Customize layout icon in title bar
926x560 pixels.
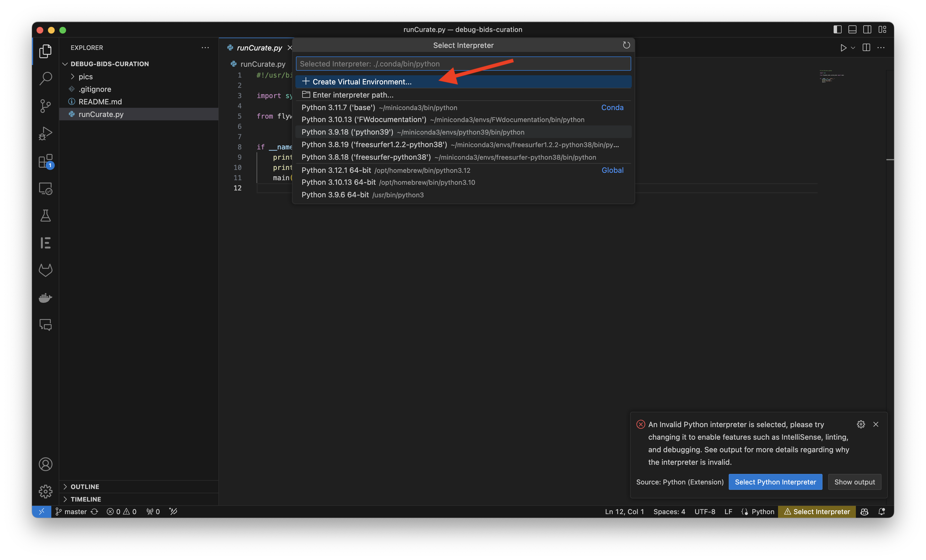point(882,29)
